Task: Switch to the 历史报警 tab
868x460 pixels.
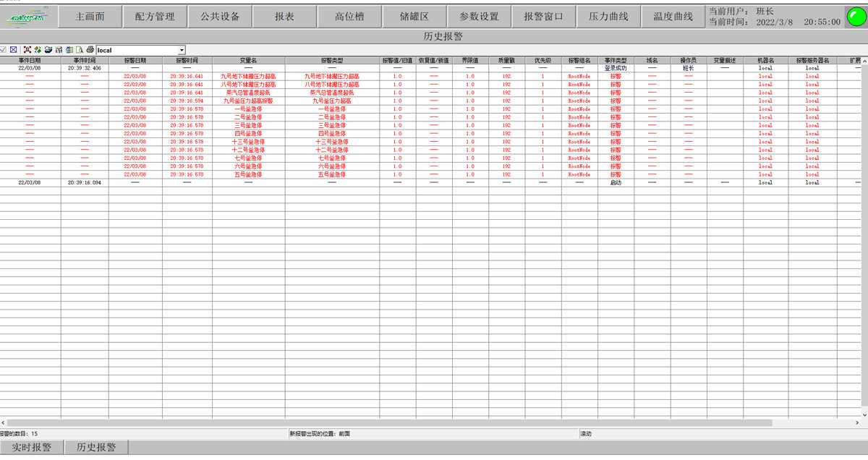Action: click(96, 447)
